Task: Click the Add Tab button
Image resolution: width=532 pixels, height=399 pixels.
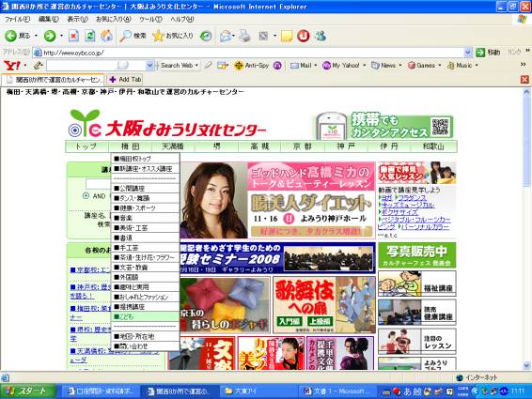Action: [125, 79]
